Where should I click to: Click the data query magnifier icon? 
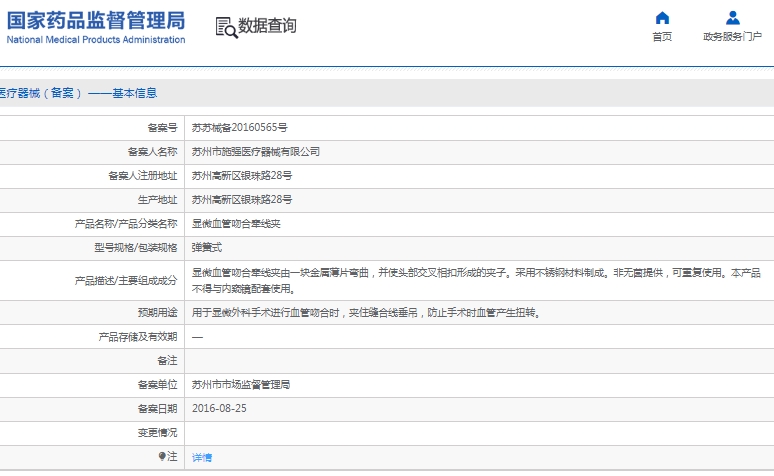(226, 28)
